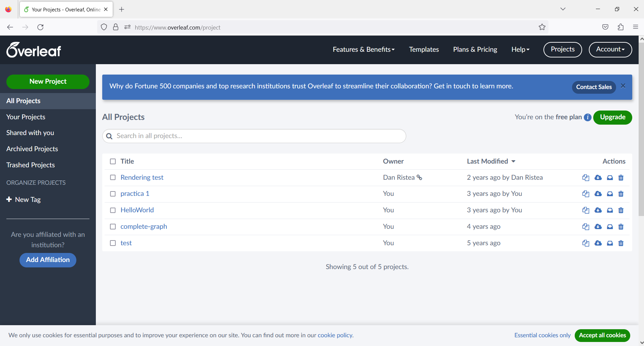Screen dimensions: 644x346
Task: Open the HelloWorld project
Action: click(137, 210)
